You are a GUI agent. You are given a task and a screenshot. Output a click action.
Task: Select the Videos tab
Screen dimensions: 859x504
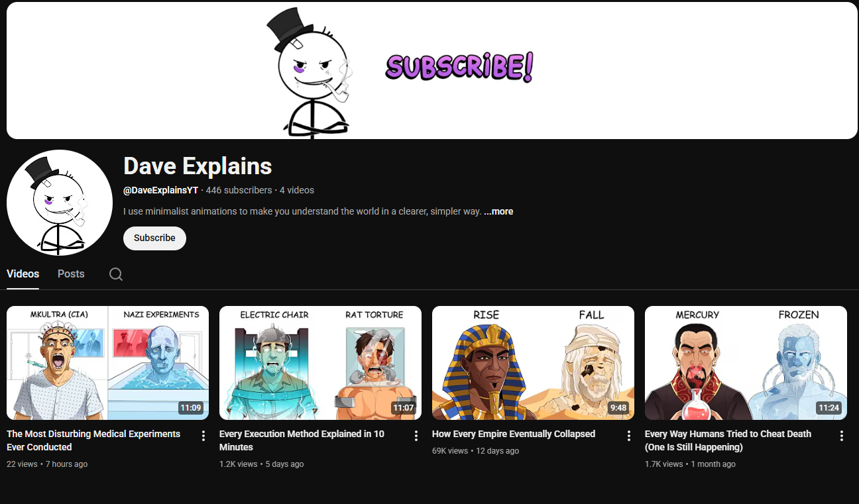[x=23, y=274]
